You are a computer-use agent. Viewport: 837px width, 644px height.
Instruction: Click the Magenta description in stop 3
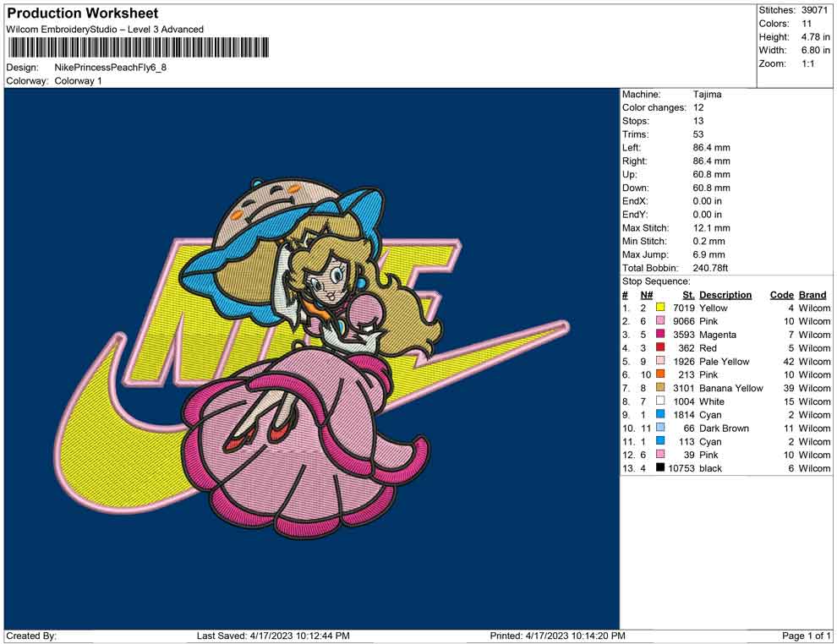tap(718, 335)
